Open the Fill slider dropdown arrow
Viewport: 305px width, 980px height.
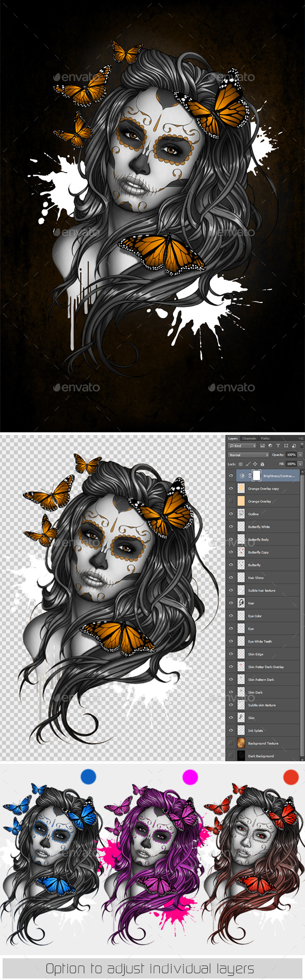click(x=300, y=464)
